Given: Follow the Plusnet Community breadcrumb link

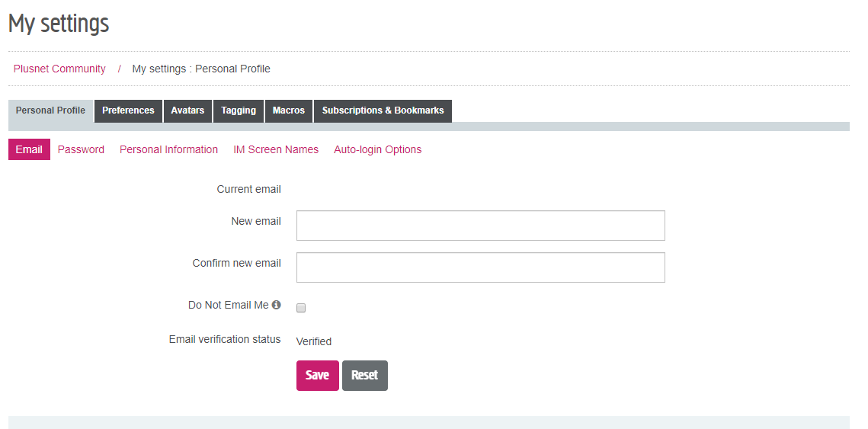Looking at the screenshot, I should pyautogui.click(x=59, y=69).
